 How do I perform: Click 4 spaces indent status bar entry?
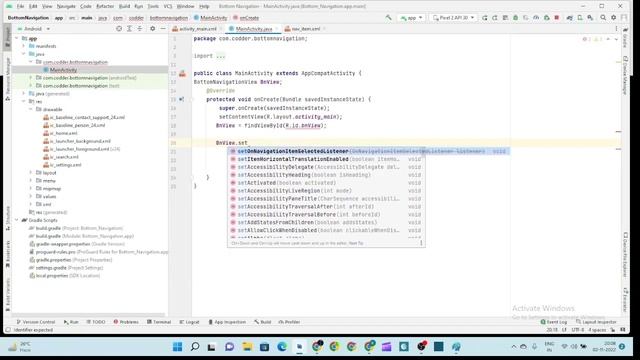pyautogui.click(x=597, y=330)
